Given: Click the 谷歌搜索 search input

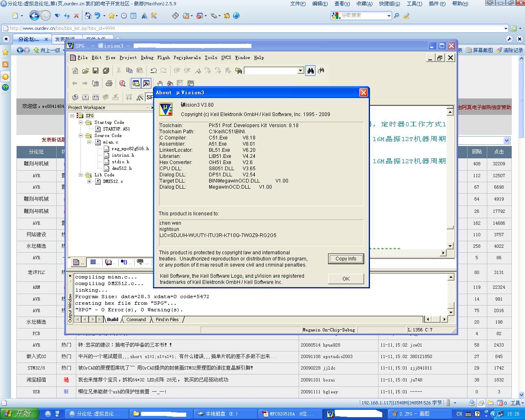Looking at the screenshot, I should pos(363,16).
